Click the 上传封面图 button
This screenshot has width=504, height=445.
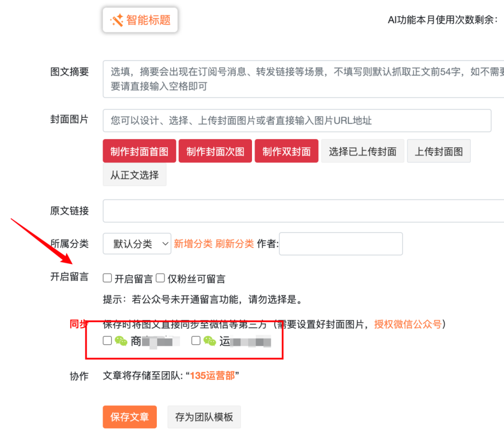(x=439, y=151)
